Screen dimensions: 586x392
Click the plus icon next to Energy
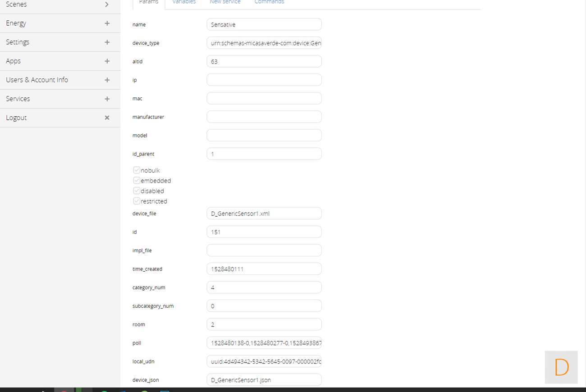click(x=107, y=23)
